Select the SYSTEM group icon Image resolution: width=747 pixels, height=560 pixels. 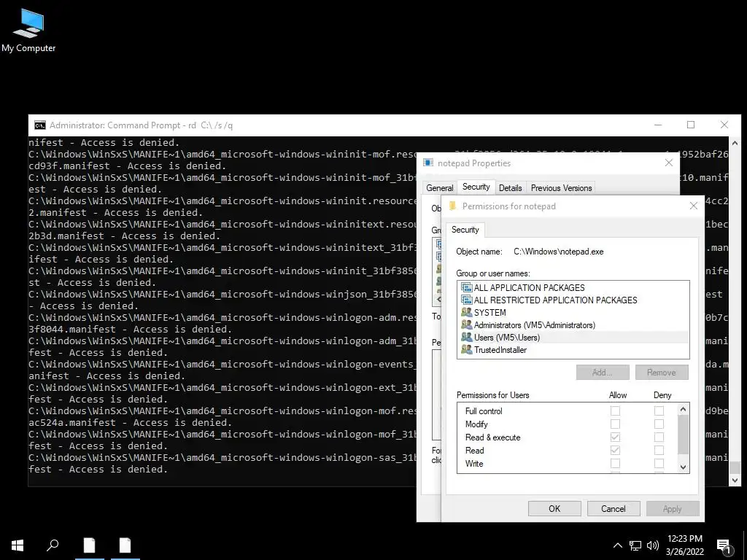point(466,312)
